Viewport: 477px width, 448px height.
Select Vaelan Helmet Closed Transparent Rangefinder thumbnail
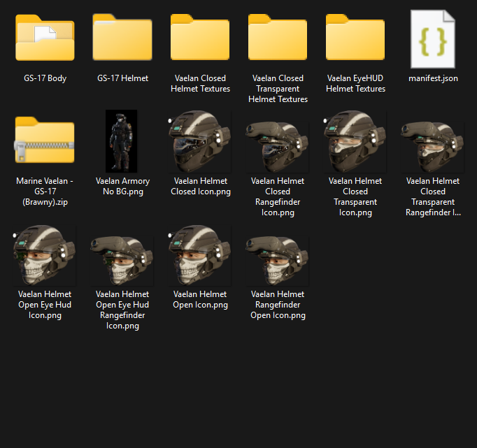(432, 147)
